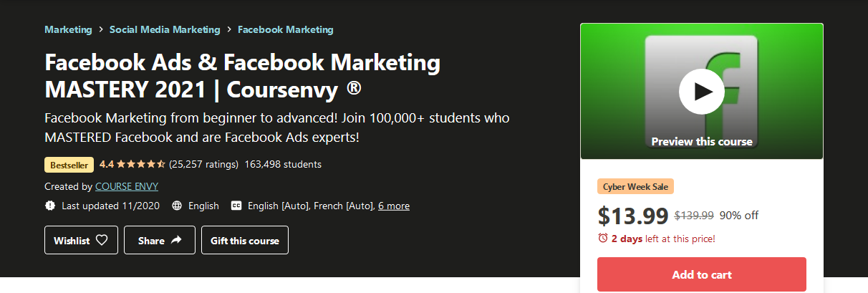
Task: Gift this course to someone
Action: (245, 240)
